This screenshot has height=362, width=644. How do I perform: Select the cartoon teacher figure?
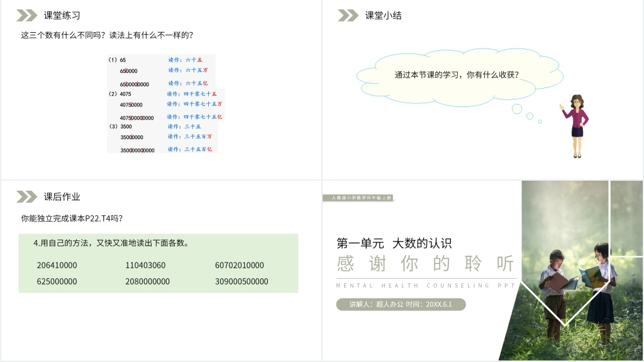click(x=575, y=126)
